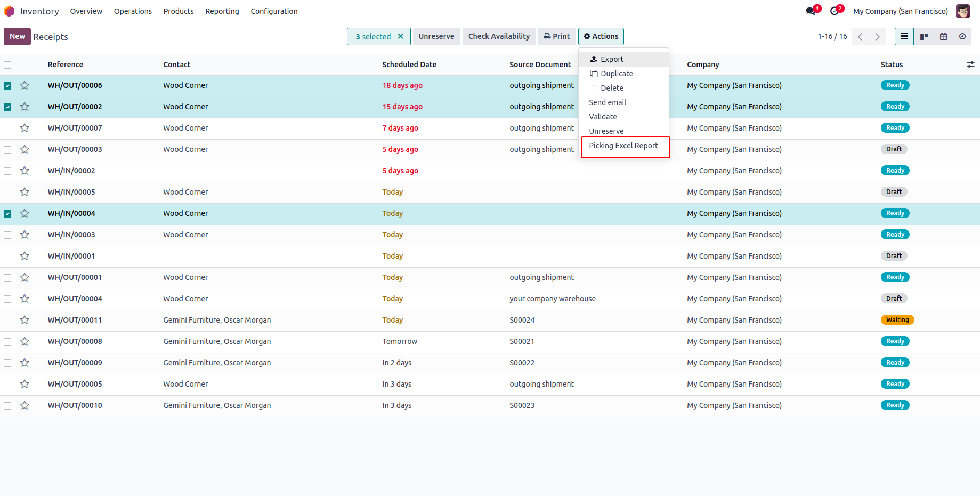The width and height of the screenshot is (980, 496).
Task: Star the WH/OUT/00007 receipt as favorite
Action: click(x=25, y=128)
